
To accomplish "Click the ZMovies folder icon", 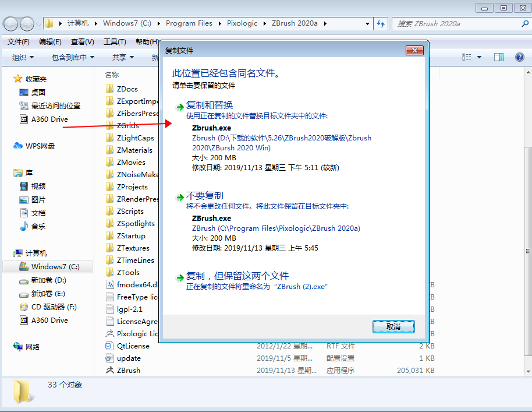I will pos(109,162).
